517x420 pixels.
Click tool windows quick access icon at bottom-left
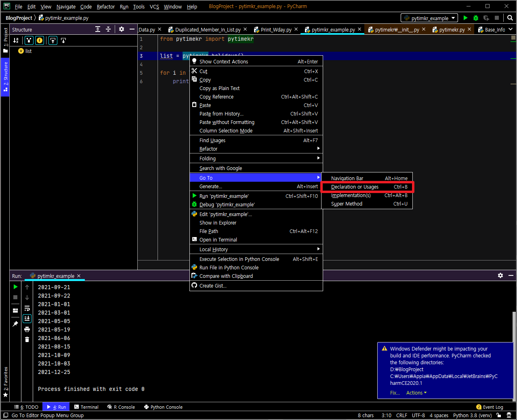coord(5,415)
